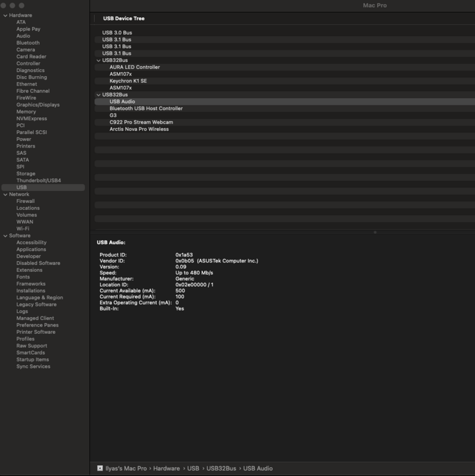Click the computer icon in path bar

(x=100, y=469)
